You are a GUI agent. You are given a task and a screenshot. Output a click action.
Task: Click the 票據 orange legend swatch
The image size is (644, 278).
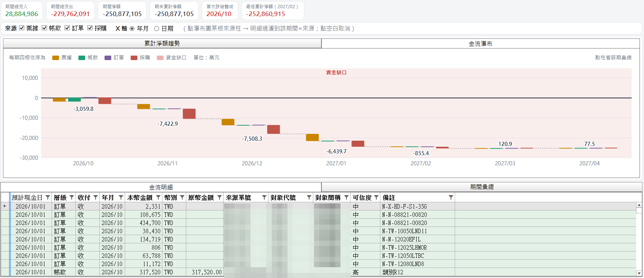coord(56,58)
